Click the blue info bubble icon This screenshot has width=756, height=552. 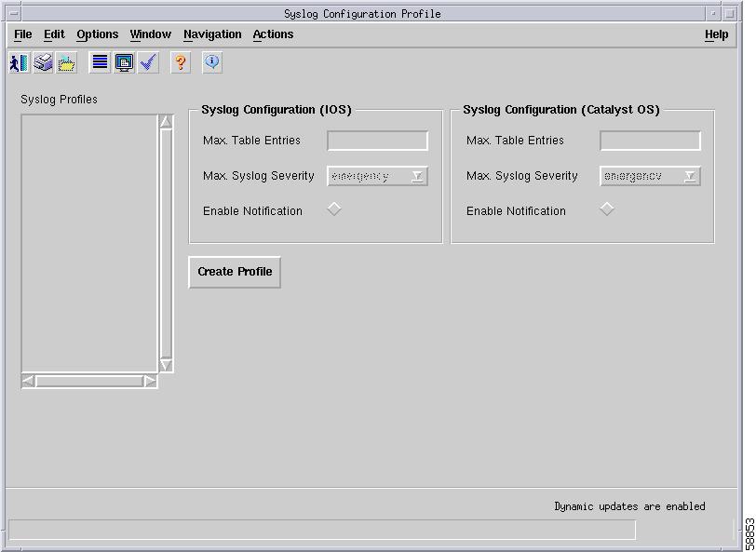tap(212, 62)
